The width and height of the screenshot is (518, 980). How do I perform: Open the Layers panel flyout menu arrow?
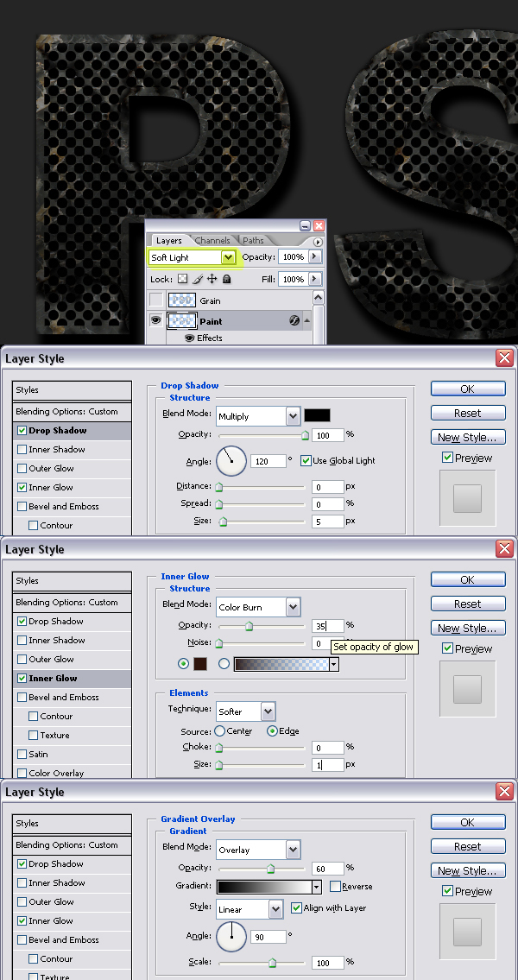click(x=318, y=242)
